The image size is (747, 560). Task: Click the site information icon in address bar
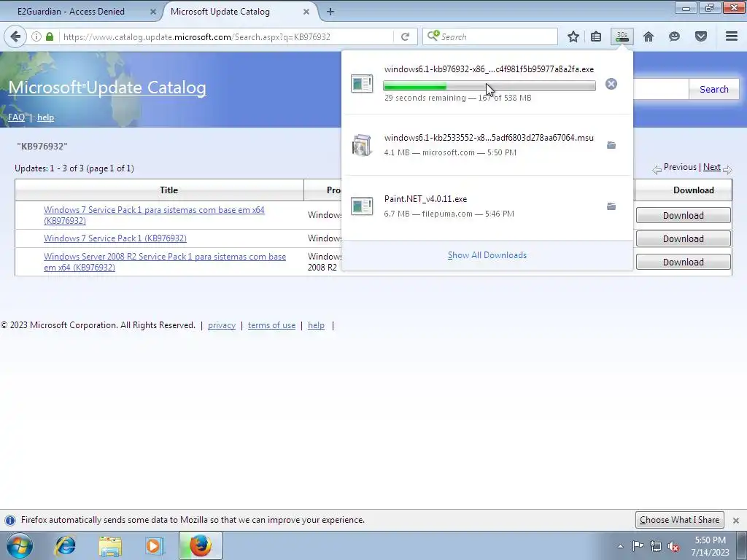pos(36,36)
